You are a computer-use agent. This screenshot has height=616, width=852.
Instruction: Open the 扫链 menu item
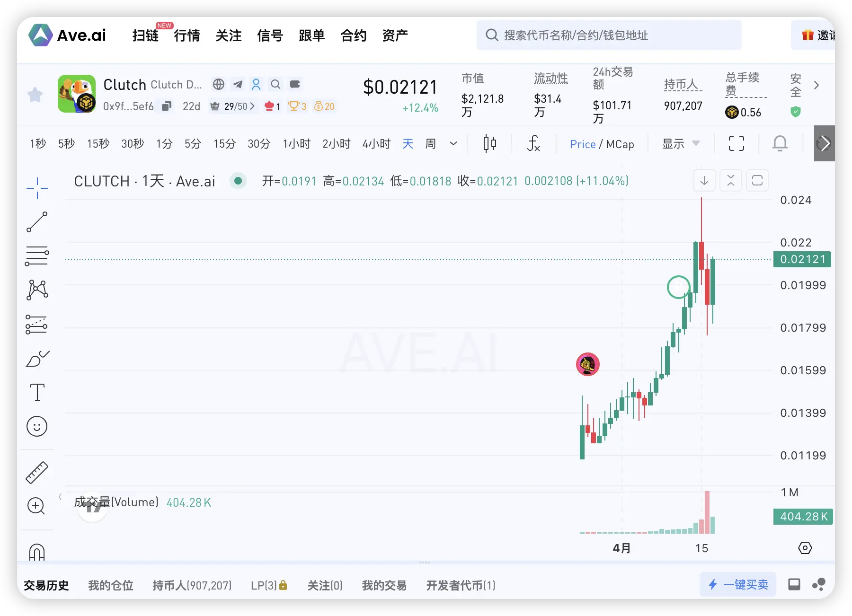(145, 35)
